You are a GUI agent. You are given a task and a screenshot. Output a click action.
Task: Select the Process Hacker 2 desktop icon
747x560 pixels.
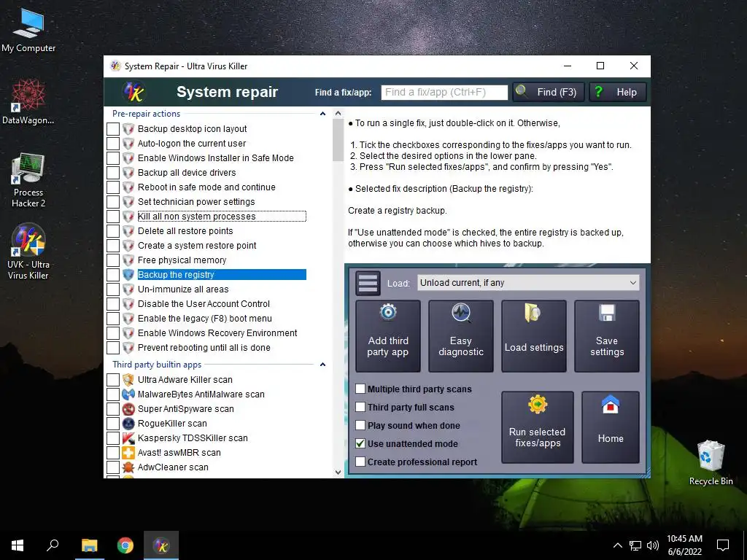point(28,180)
